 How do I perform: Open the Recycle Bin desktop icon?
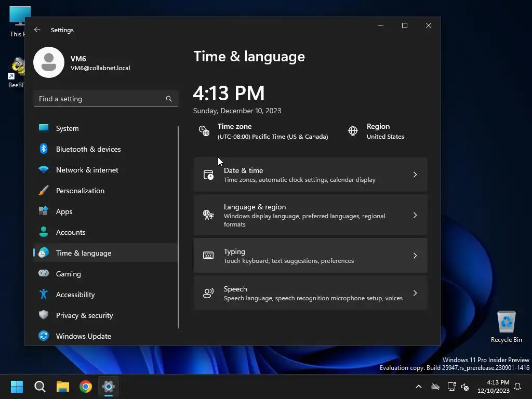(506, 327)
